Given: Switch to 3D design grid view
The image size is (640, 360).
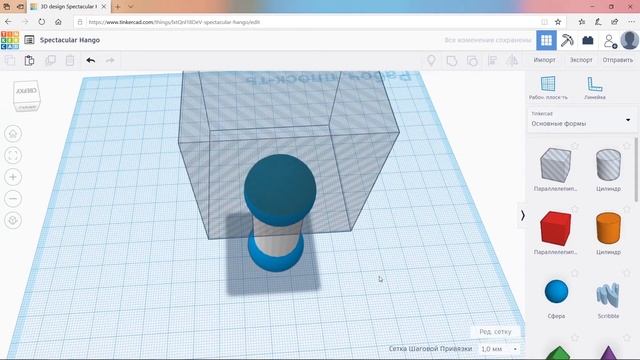Looking at the screenshot, I should click(x=546, y=40).
